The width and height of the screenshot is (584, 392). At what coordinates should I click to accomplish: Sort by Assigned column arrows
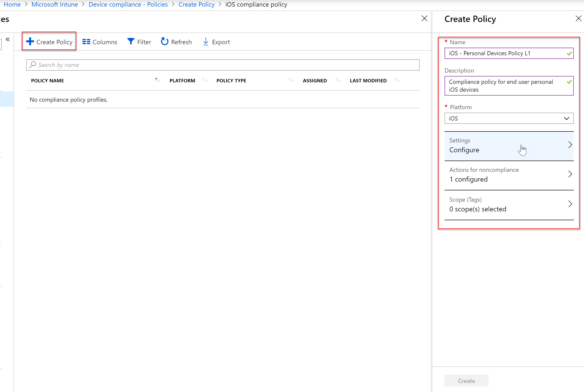(x=338, y=80)
